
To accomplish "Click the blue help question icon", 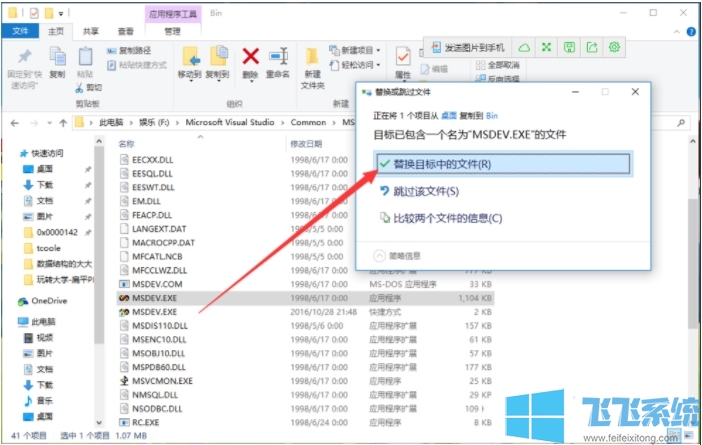I will 691,32.
